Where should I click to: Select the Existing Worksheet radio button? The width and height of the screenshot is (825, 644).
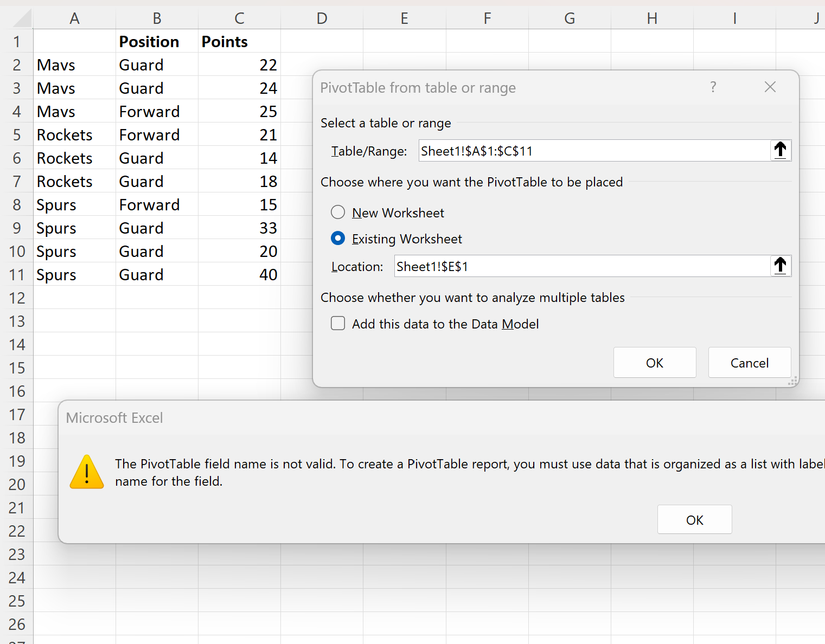(x=338, y=239)
